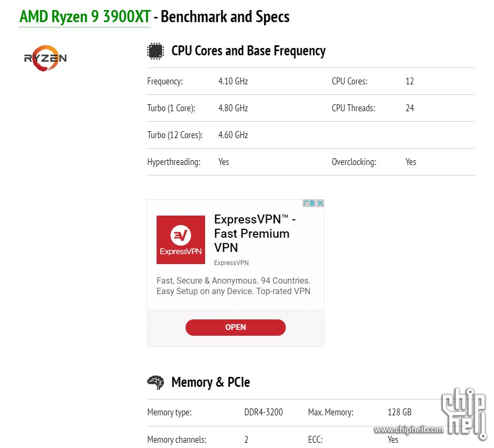This screenshot has height=448, width=494.
Task: Click the Ryzen logo image
Action: (x=45, y=58)
